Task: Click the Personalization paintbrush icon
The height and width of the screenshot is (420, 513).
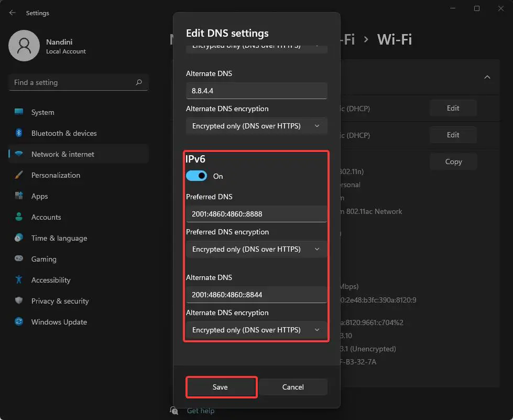Action: 19,175
